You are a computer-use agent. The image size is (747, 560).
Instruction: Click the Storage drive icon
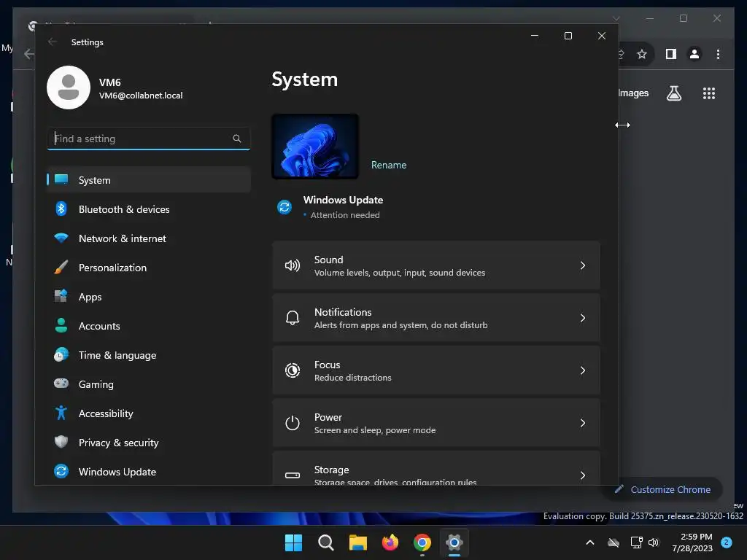[292, 475]
